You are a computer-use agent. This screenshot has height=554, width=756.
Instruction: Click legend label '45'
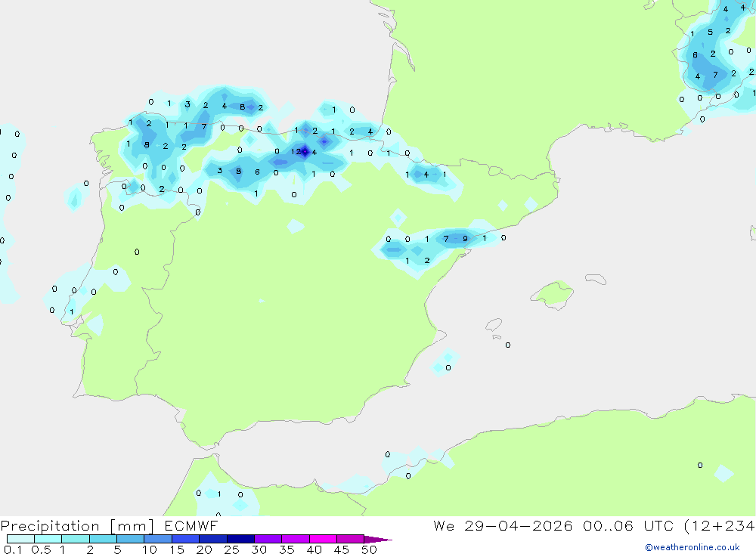[342, 549]
